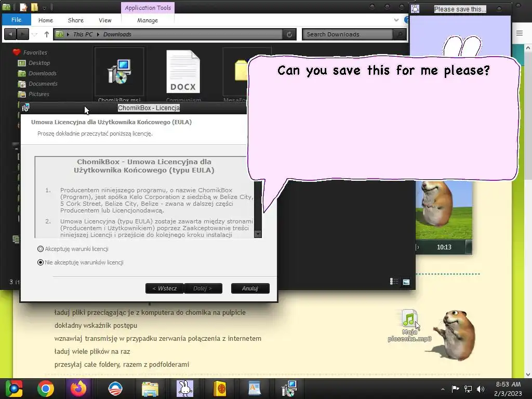This screenshot has height=399, width=532.
Task: Refresh the Downloads folder view
Action: (289, 34)
